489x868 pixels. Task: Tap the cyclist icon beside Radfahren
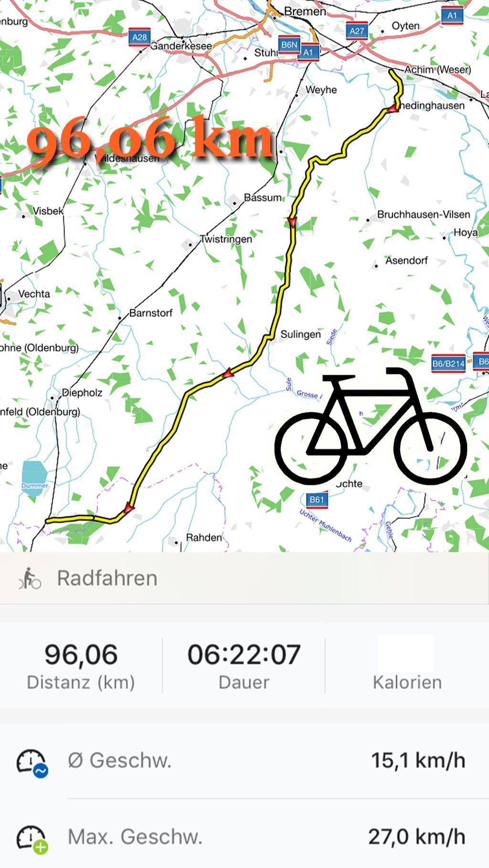pos(30,578)
